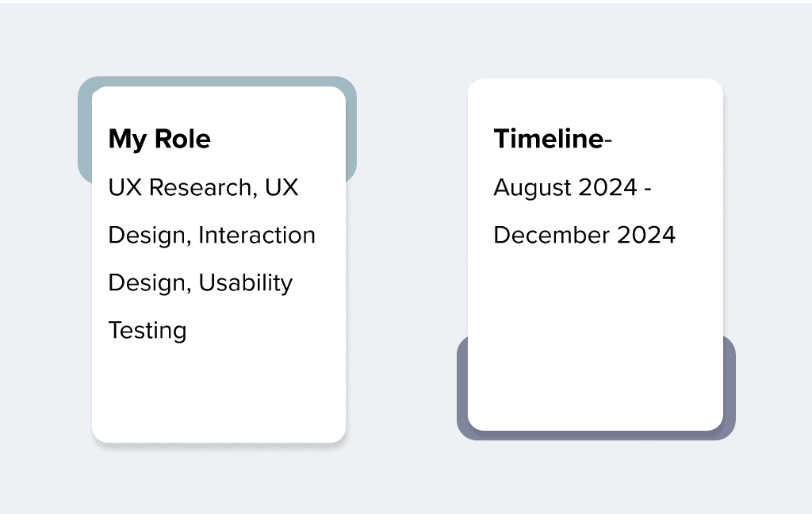Screen dimensions: 812x514
Task: Click the word Usability in the role list
Action: coord(246,283)
